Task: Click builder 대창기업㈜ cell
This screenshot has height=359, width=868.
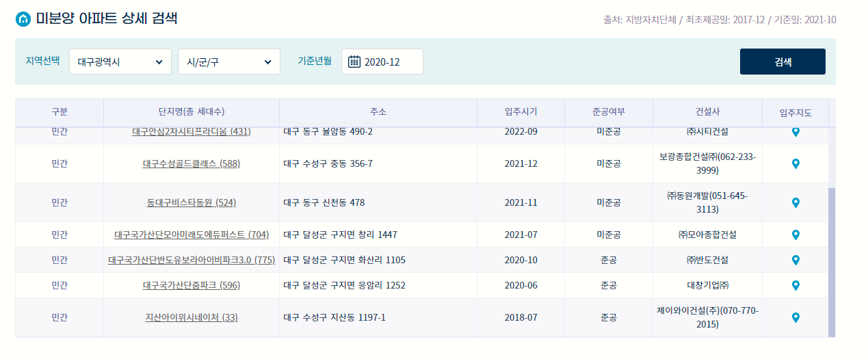Action: pos(707,285)
